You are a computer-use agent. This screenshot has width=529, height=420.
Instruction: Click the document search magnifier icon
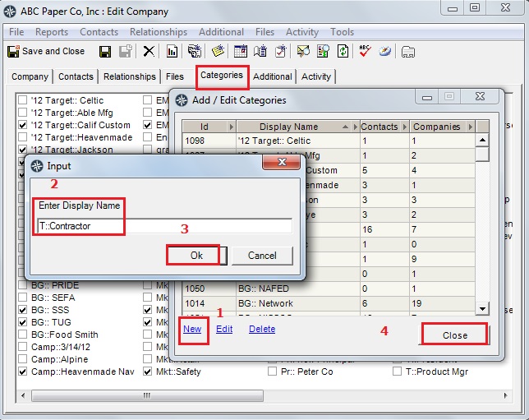click(x=323, y=52)
